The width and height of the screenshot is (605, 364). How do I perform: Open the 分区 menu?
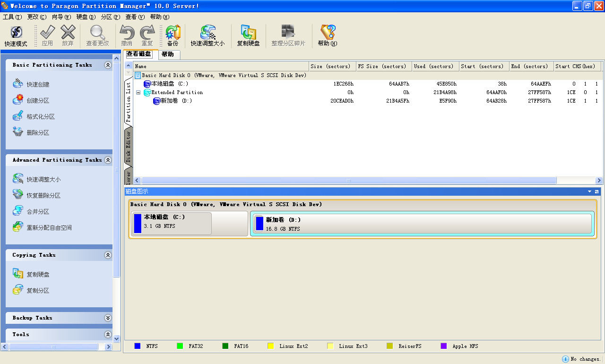tap(110, 17)
